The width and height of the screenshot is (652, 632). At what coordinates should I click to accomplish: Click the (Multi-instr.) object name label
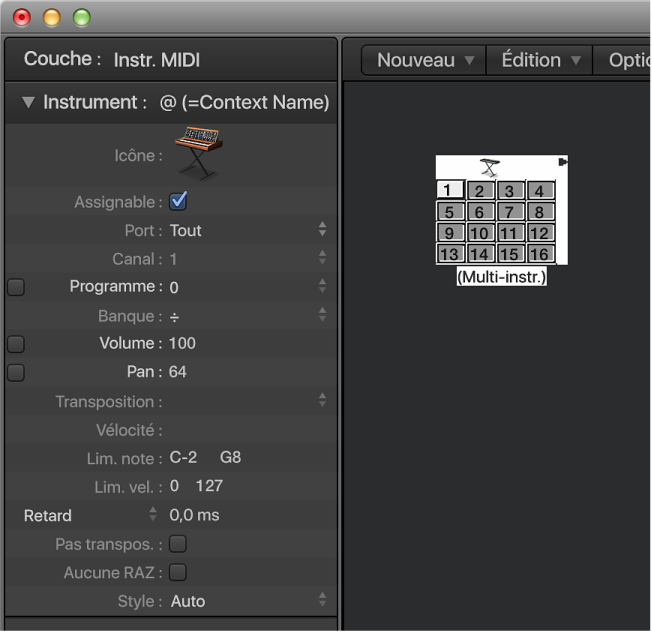click(x=501, y=277)
